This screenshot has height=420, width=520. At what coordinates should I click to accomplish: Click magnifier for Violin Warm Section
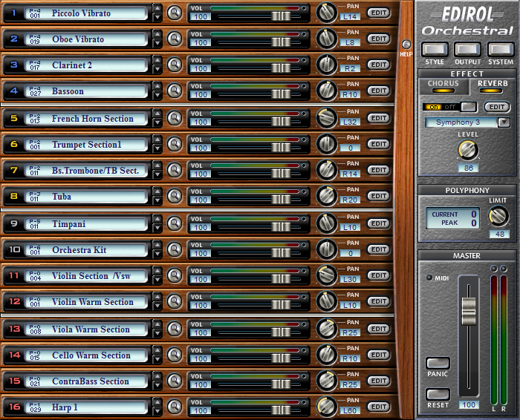[174, 301]
